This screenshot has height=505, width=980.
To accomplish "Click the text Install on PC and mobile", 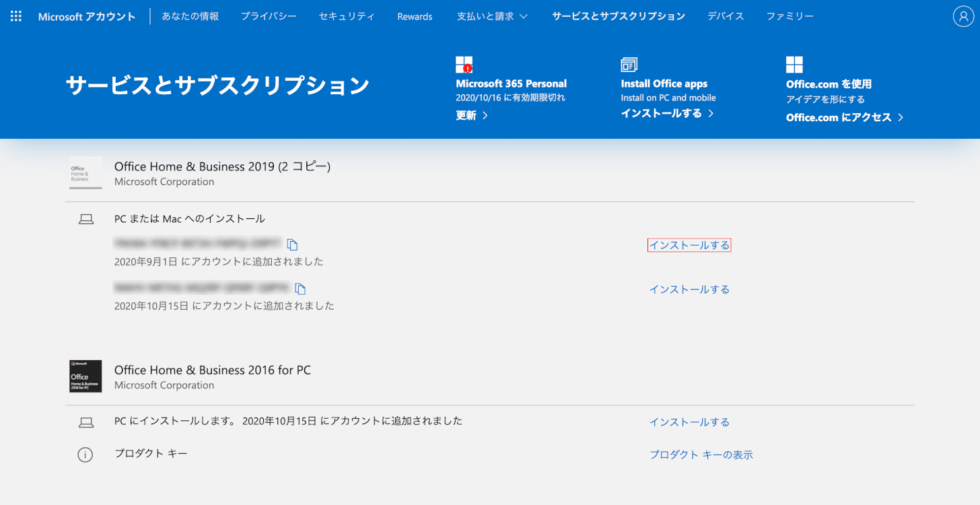I will 668,98.
